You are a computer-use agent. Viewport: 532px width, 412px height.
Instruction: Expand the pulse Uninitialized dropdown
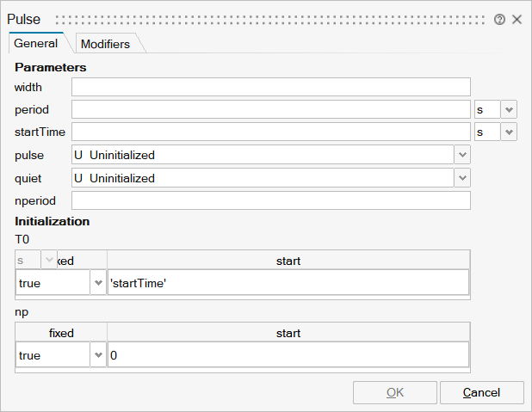462,155
